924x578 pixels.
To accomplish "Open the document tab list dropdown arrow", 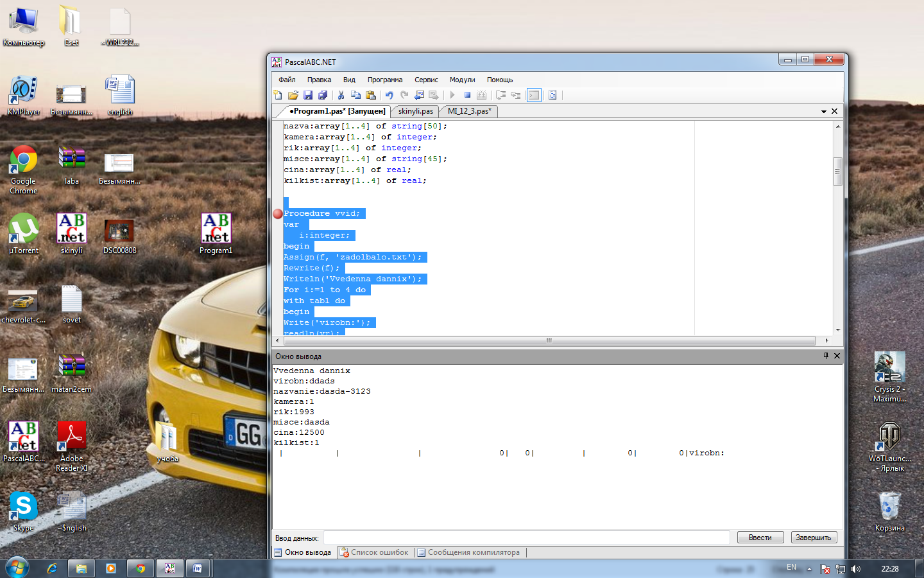I will (x=824, y=112).
